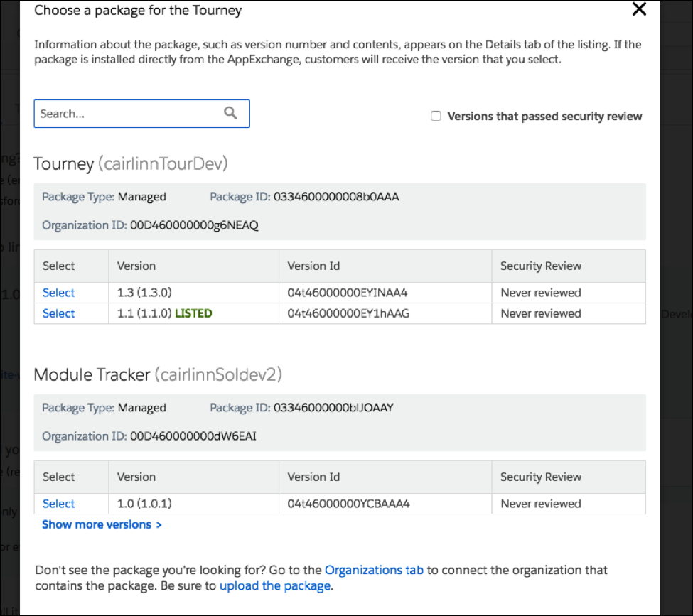
Task: Click Module Tracker table Version header
Action: click(x=136, y=477)
